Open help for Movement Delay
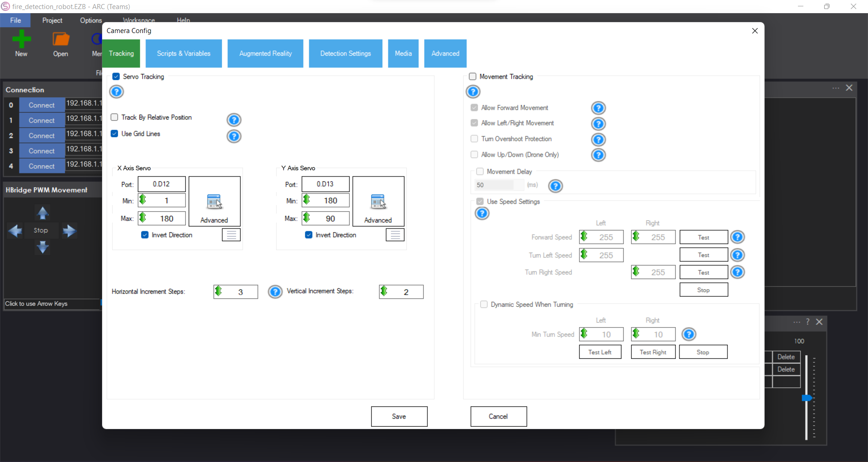868x462 pixels. pyautogui.click(x=555, y=186)
